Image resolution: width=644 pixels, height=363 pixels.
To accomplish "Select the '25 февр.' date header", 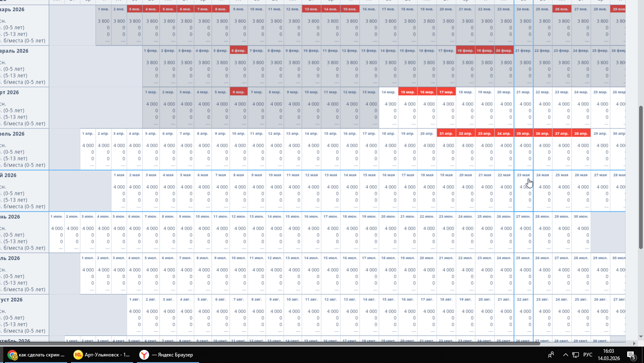I will [x=600, y=50].
